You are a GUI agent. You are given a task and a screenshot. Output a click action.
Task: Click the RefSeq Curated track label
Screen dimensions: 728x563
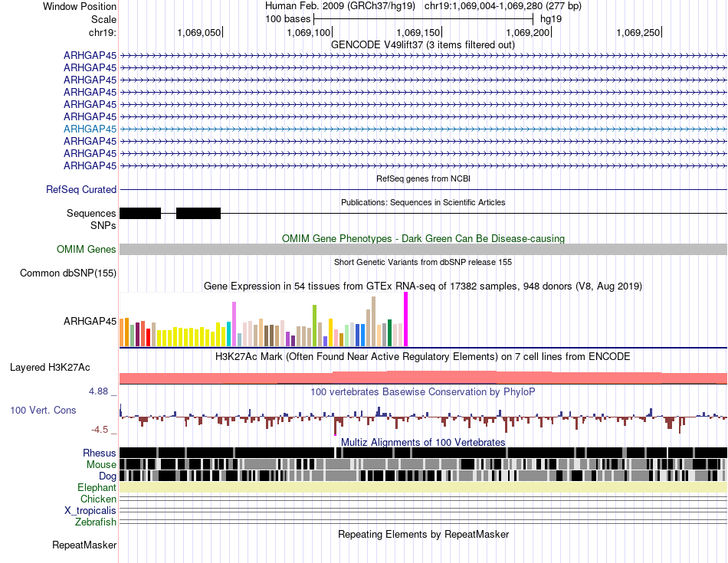pyautogui.click(x=81, y=190)
